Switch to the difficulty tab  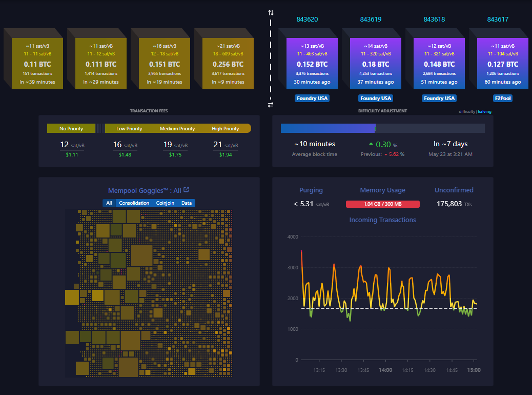[468, 111]
